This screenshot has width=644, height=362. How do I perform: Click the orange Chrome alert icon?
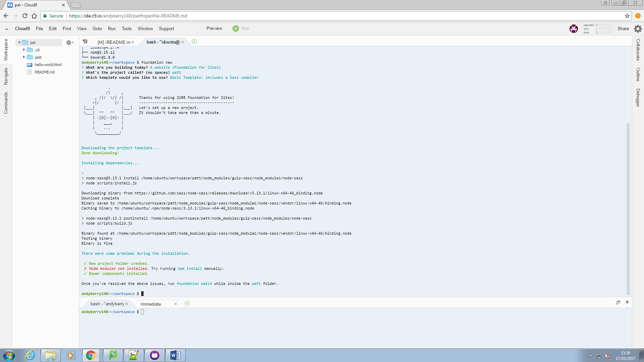(638, 16)
